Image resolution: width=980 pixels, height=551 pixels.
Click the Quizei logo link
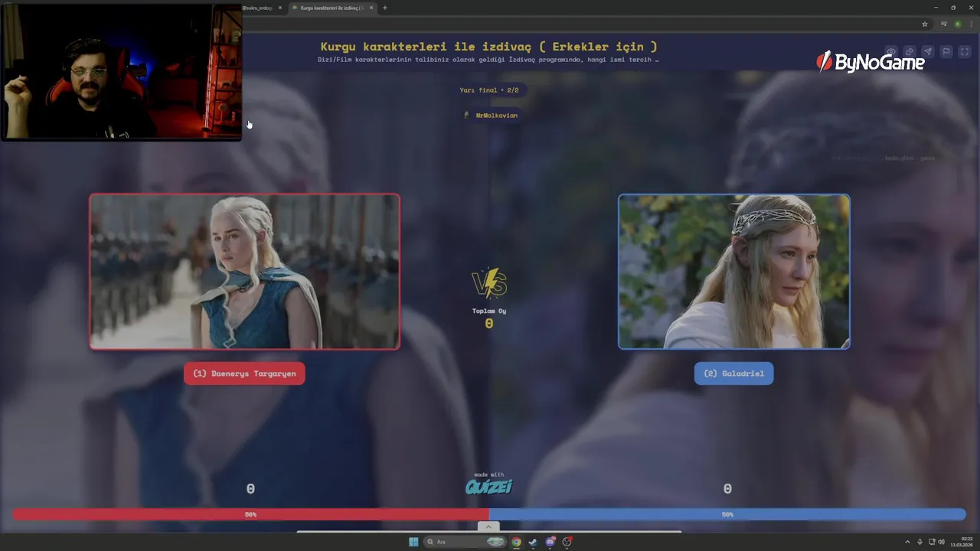489,485
